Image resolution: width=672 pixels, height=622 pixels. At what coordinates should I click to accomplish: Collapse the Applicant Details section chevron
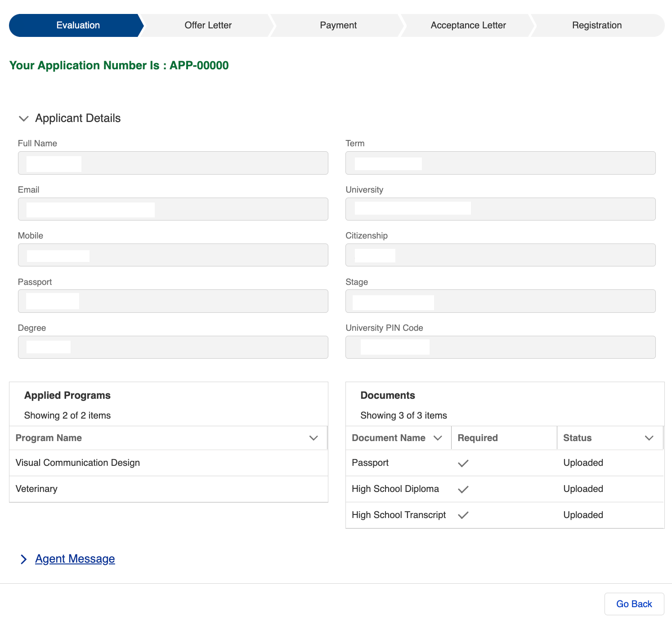point(24,118)
